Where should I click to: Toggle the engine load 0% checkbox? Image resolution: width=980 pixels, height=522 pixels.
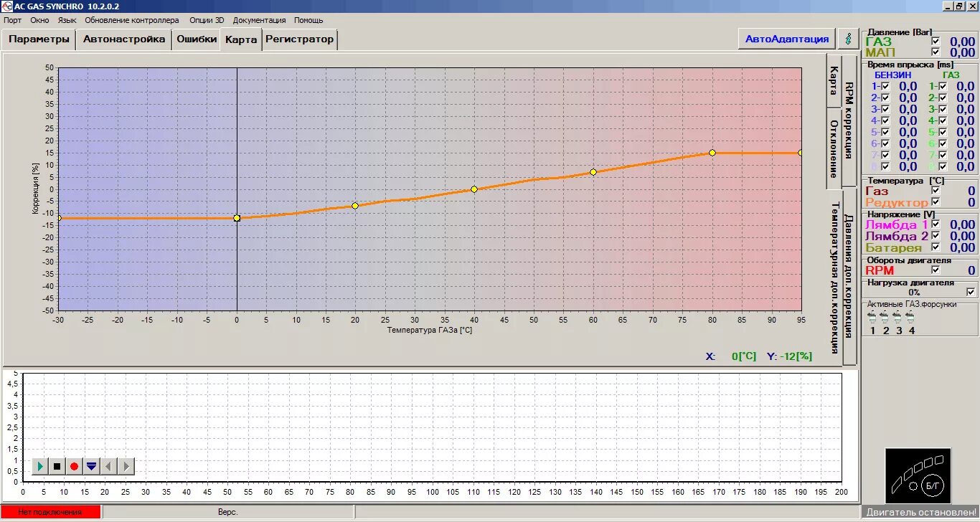(x=971, y=292)
